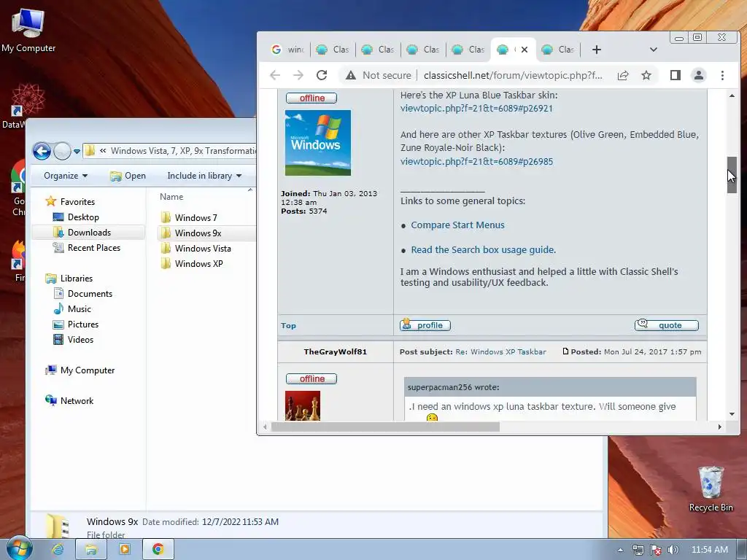This screenshot has width=747, height=560.
Task: Show hidden tray icons arrow
Action: point(620,550)
